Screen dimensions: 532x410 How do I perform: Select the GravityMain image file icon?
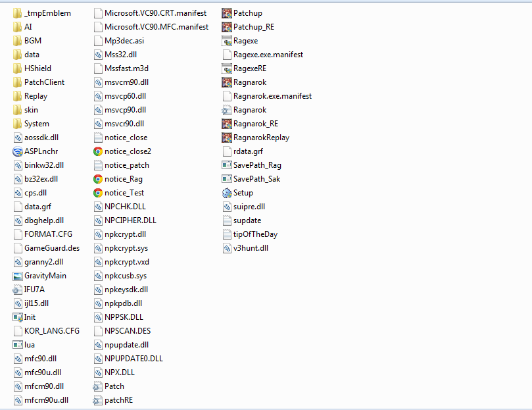(x=18, y=276)
